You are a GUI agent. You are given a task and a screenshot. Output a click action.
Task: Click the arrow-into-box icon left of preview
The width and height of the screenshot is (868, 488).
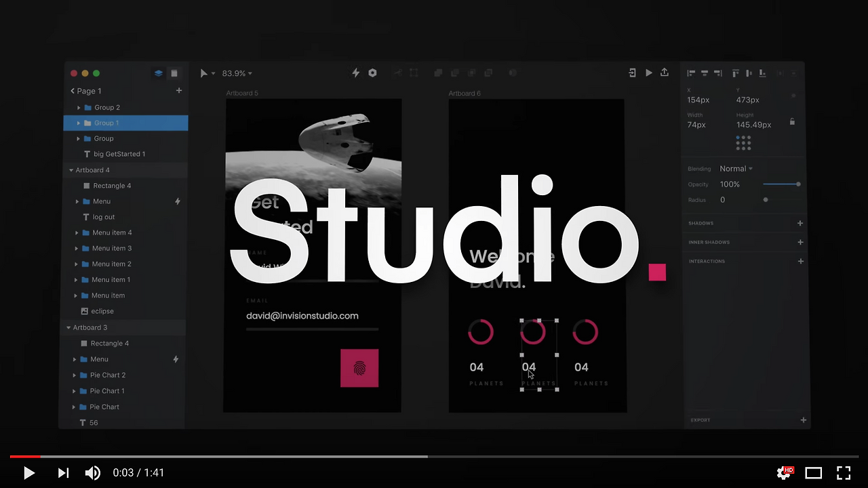click(632, 73)
